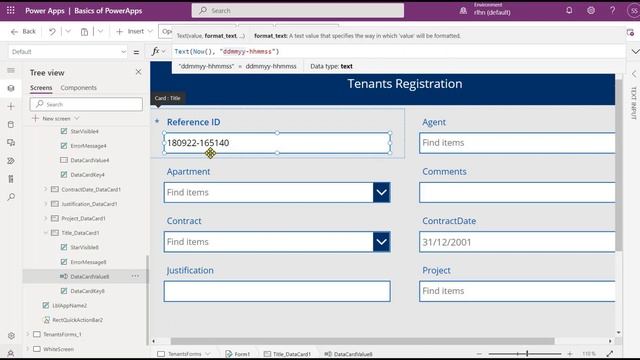Close the Tree view panel
The image size is (640, 360).
(138, 72)
